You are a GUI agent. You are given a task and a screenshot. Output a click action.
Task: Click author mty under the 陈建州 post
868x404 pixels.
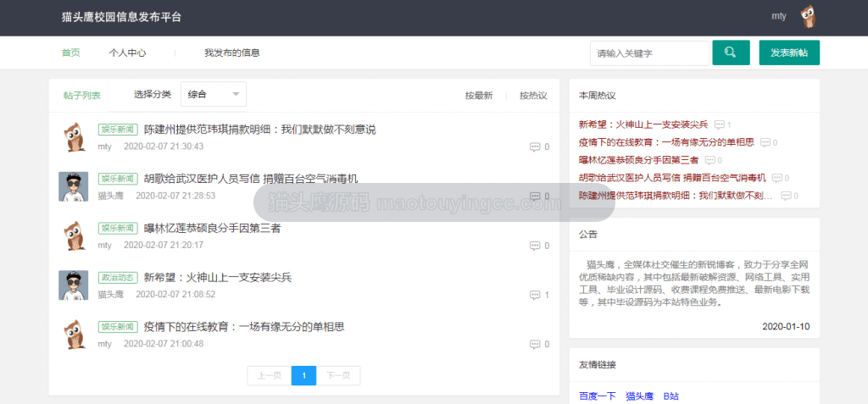click(104, 147)
